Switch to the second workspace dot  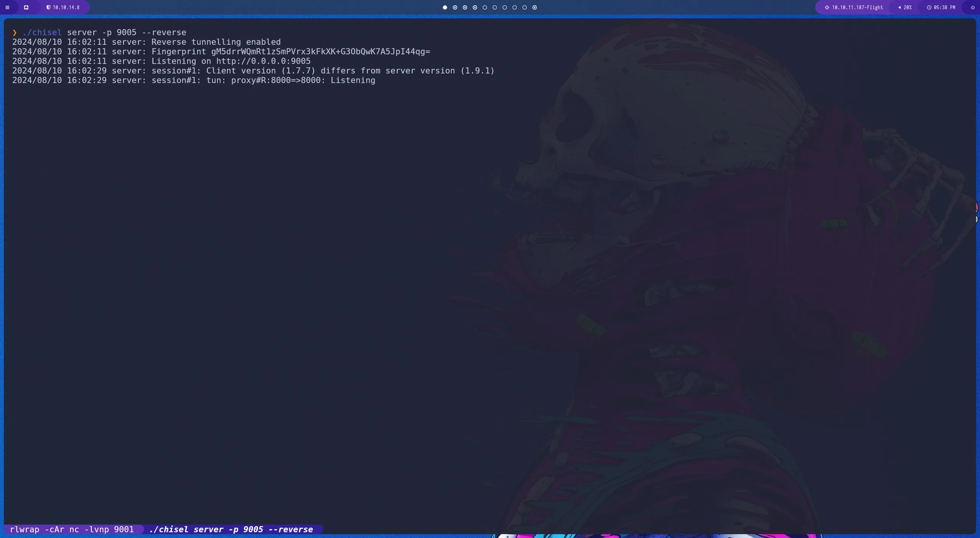[454, 7]
